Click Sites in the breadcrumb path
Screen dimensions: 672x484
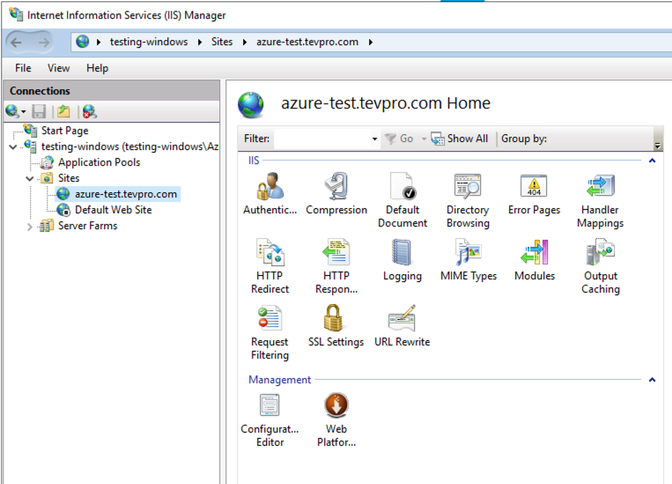[x=222, y=42]
